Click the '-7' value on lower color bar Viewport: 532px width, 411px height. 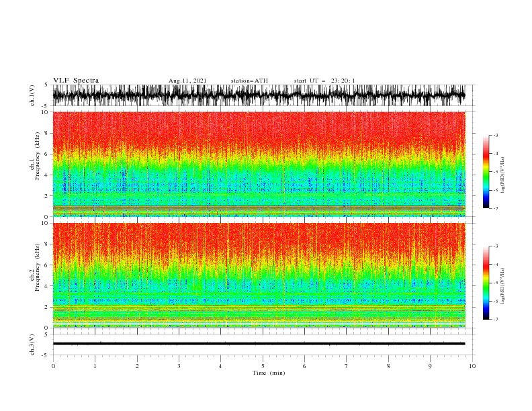tap(495, 320)
